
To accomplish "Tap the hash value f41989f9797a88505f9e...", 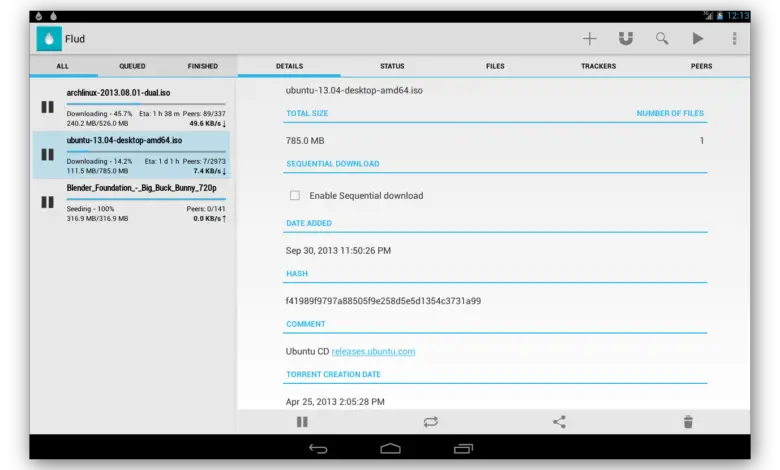I will 383,301.
